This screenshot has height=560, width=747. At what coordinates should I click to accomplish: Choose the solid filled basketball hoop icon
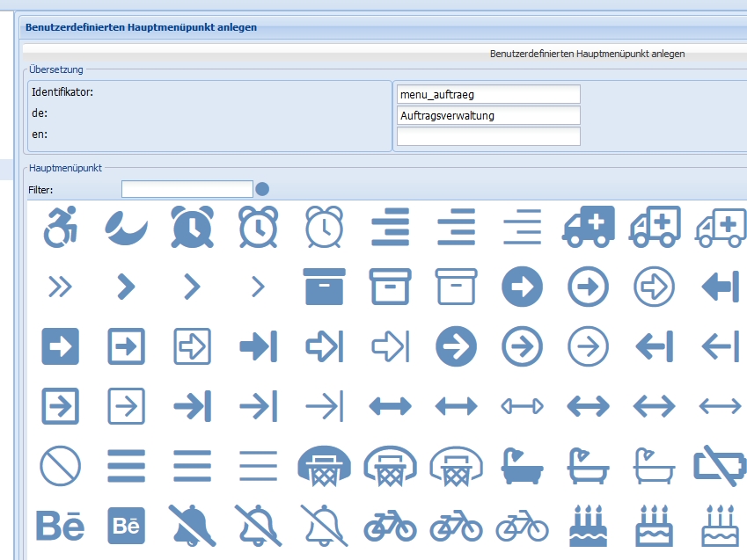coord(324,464)
